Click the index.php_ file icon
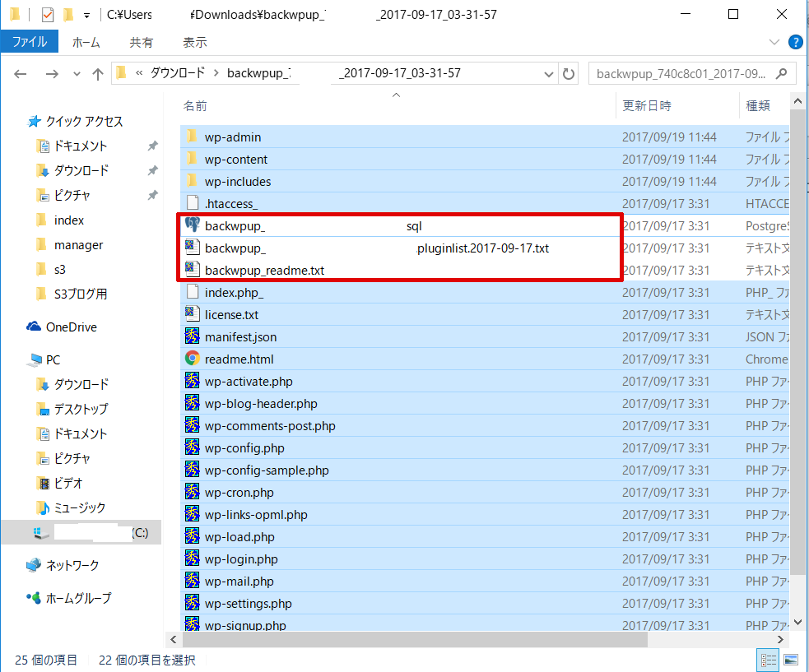This screenshot has height=672, width=809. tap(193, 292)
